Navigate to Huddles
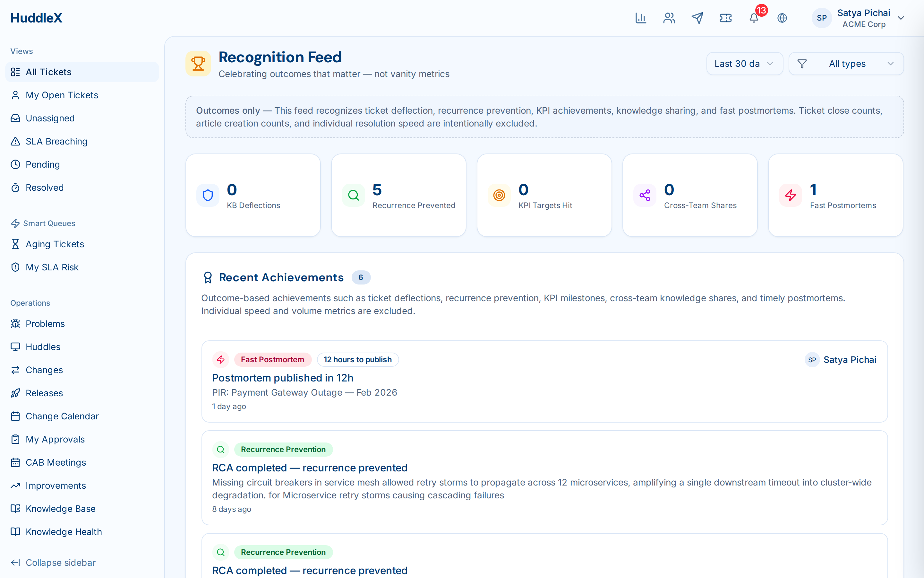The width and height of the screenshot is (924, 578). pyautogui.click(x=82, y=347)
